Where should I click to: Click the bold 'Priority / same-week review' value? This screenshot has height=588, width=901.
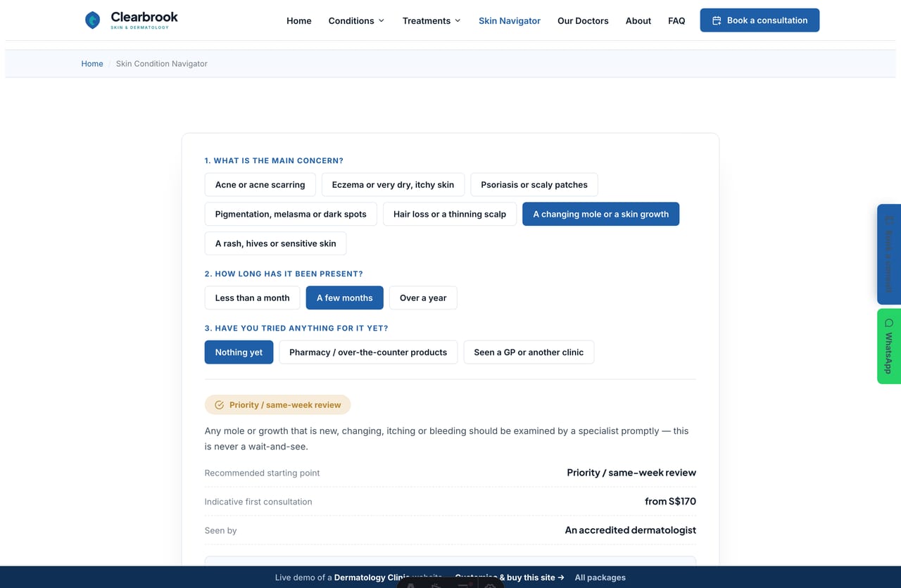(631, 473)
